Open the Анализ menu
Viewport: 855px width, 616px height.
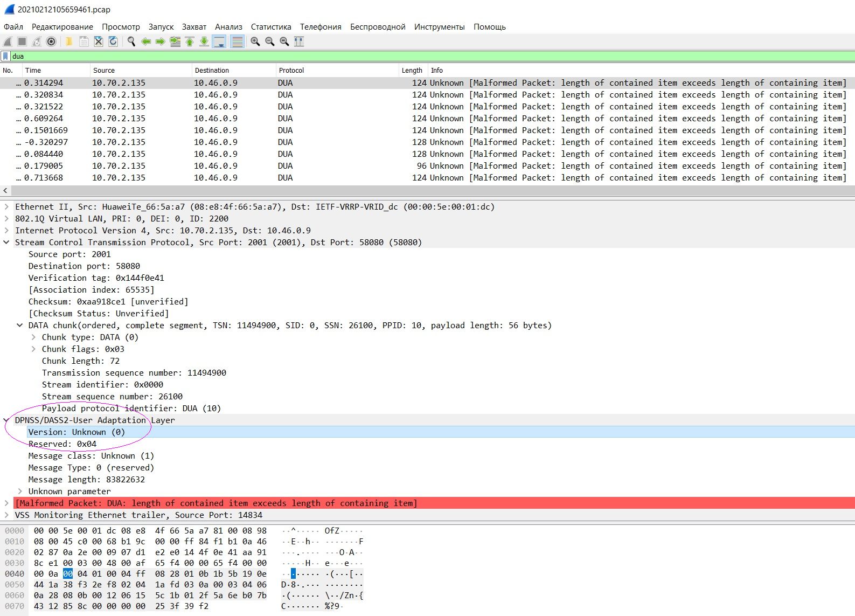click(x=228, y=26)
